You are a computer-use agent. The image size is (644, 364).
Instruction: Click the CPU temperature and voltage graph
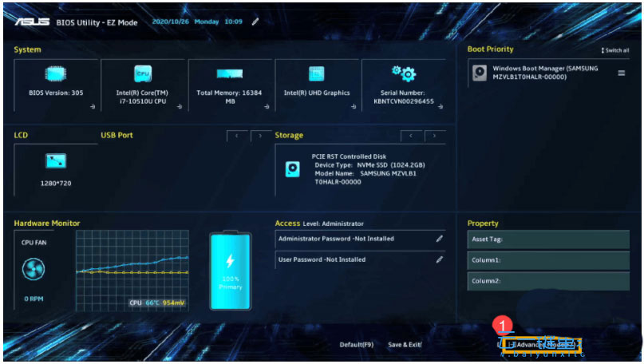point(132,271)
